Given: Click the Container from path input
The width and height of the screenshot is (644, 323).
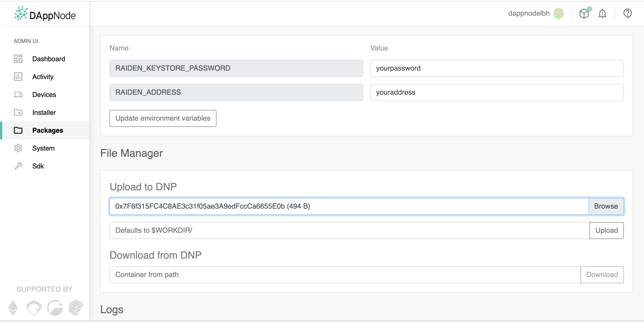Looking at the screenshot, I should point(345,275).
